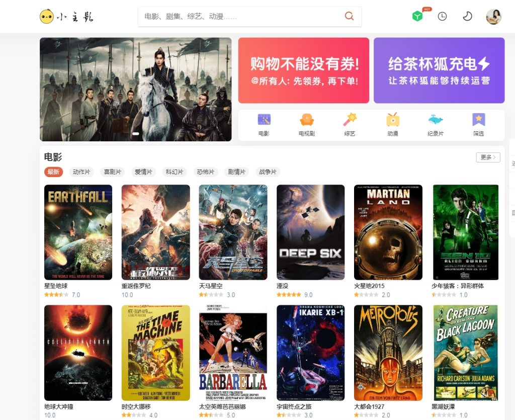Click the 宇宙终点之旅 title link
Viewport: 515px width, 420px height.
[294, 406]
